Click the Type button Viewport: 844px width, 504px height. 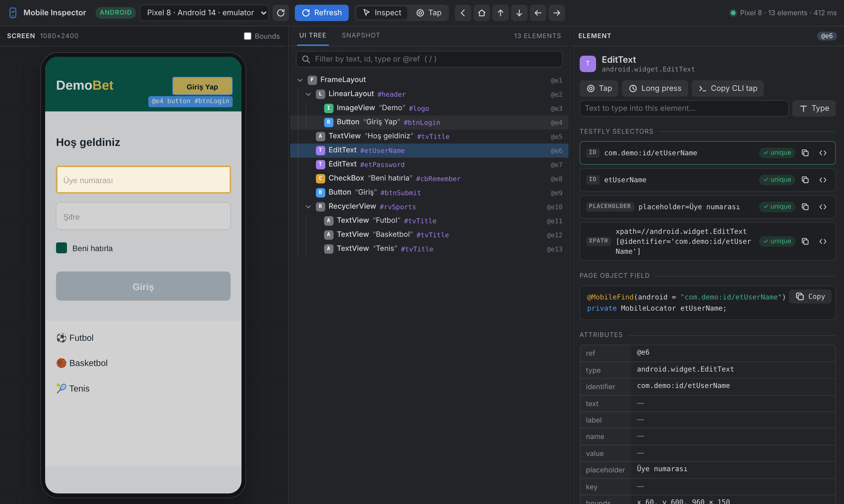pos(814,108)
